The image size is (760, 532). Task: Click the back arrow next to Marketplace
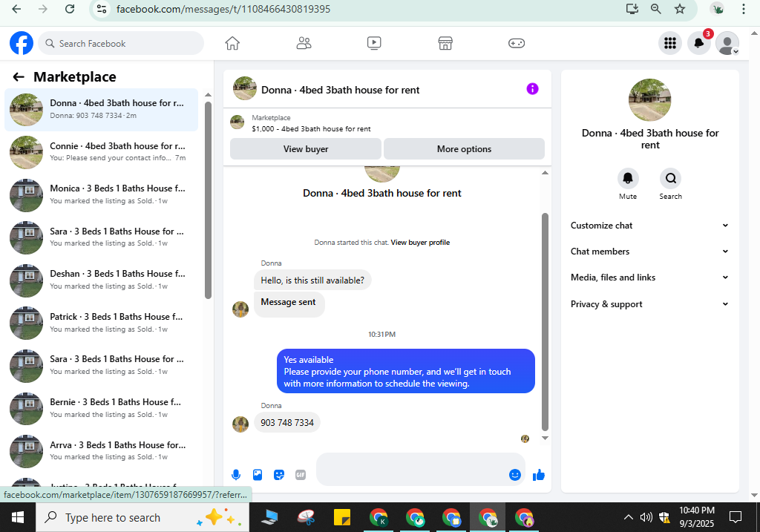coord(19,76)
